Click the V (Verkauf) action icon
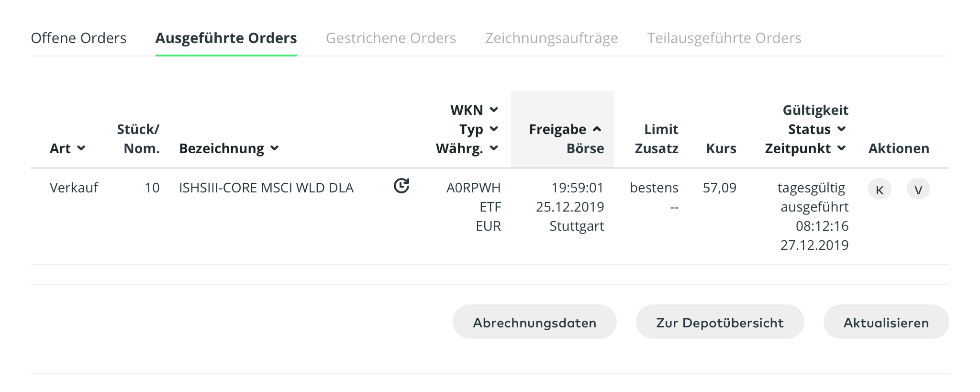 (918, 190)
